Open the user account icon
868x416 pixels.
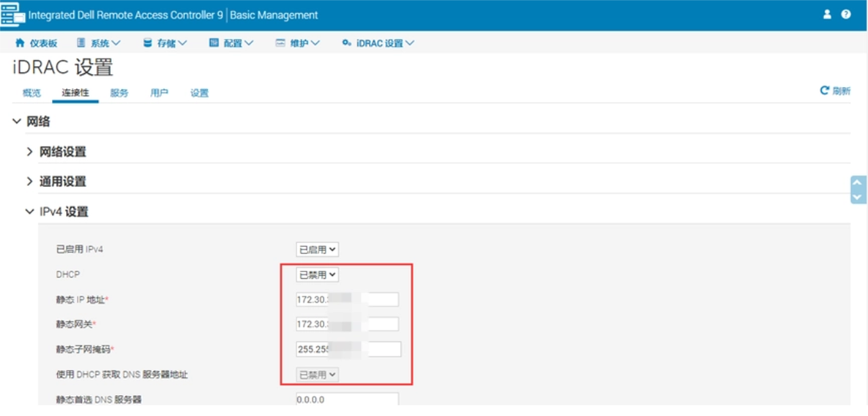coord(827,15)
